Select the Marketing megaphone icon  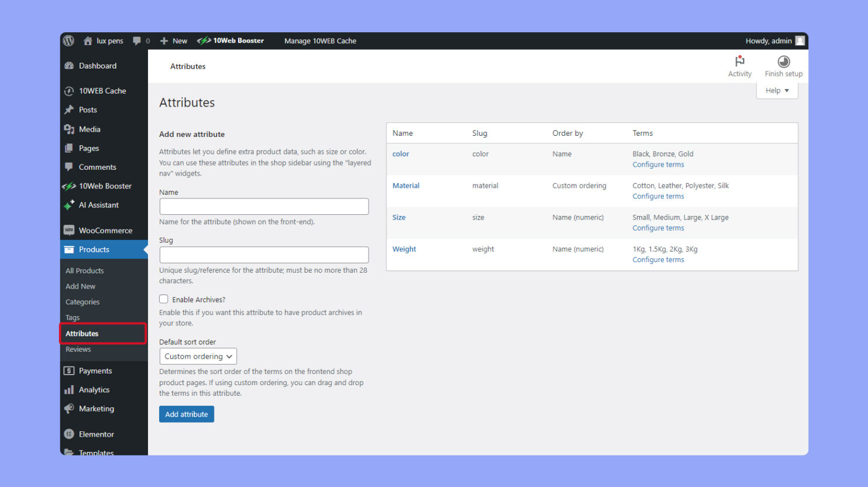coord(69,409)
